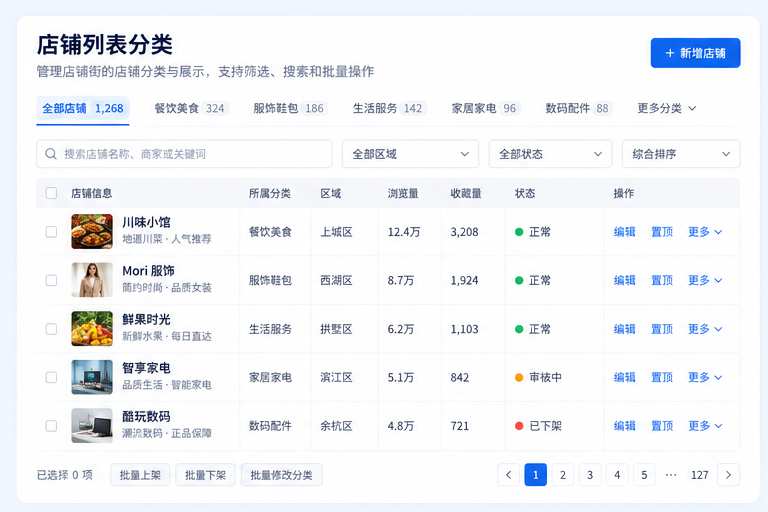Open the Mori 服饰 shop thumbnail
This screenshot has height=512, width=768.
pyautogui.click(x=92, y=280)
